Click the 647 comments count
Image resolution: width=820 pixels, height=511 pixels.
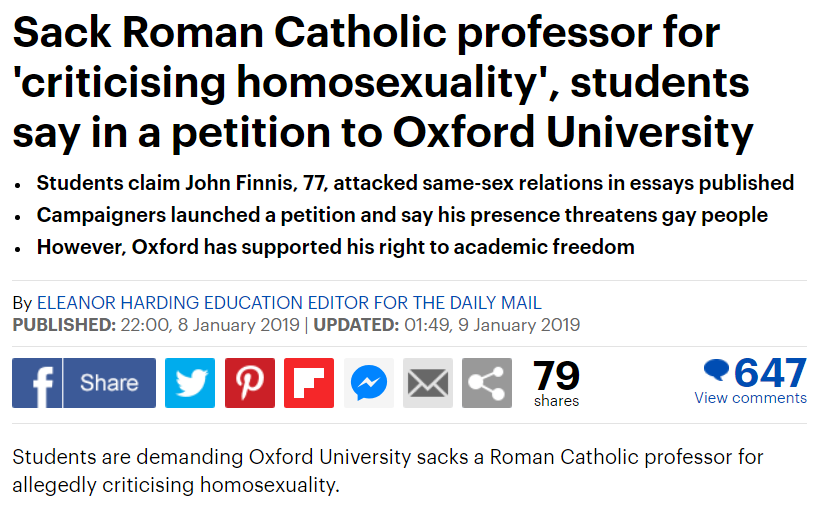tap(770, 372)
